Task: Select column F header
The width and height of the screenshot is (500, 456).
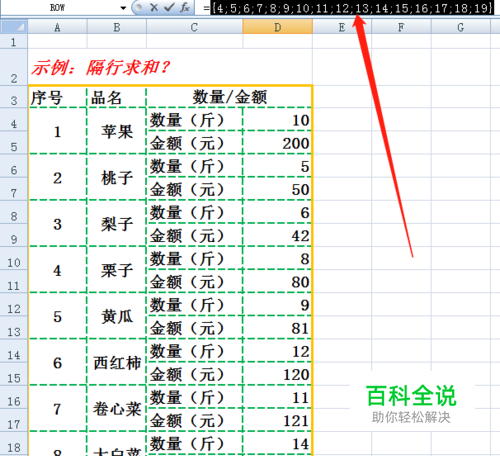Action: coord(401,27)
